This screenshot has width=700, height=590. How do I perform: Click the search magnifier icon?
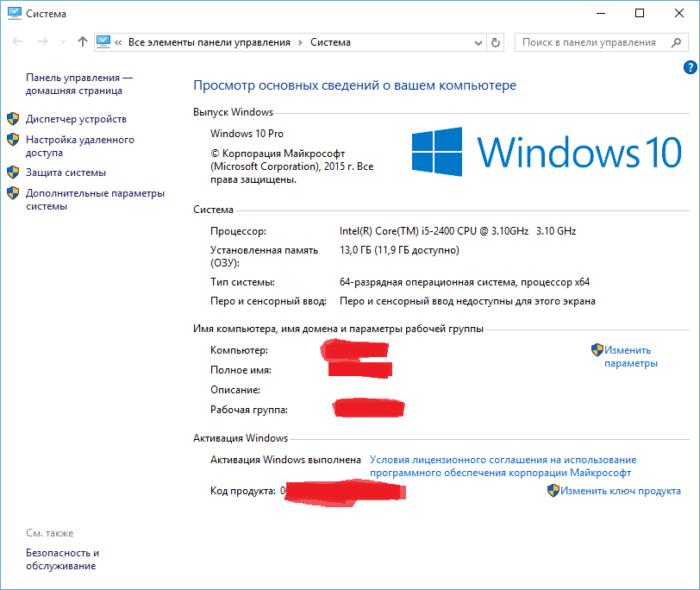pos(677,42)
